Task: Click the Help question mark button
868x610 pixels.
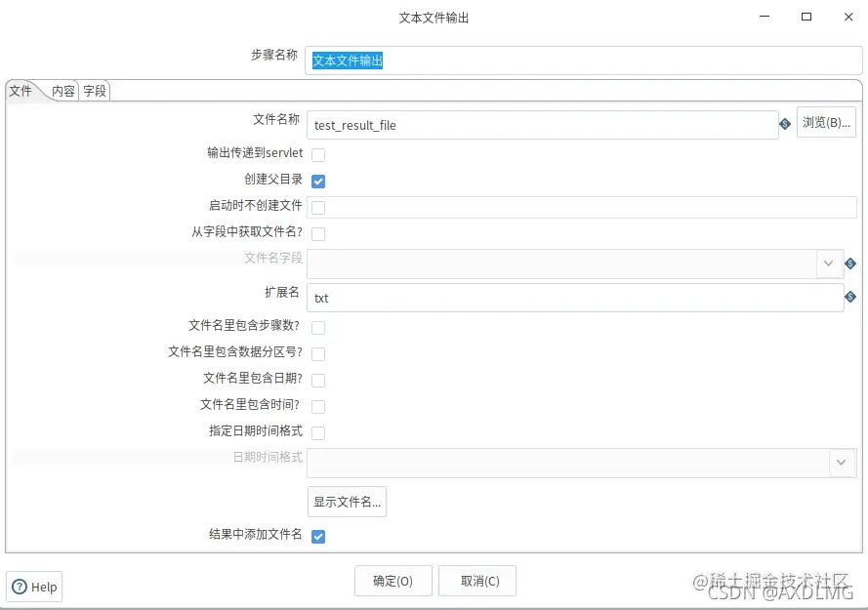Action: 34,587
